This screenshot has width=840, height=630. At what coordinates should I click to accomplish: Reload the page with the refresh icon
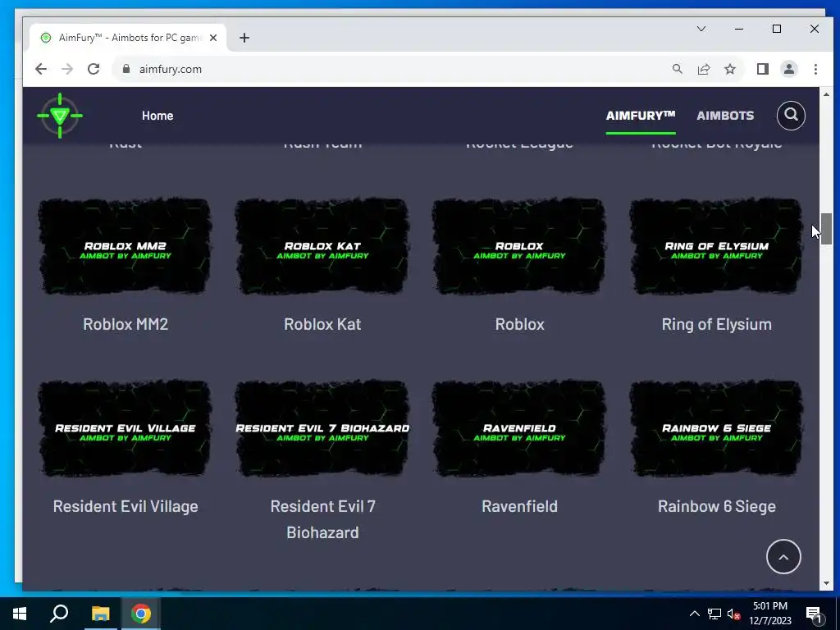point(94,69)
